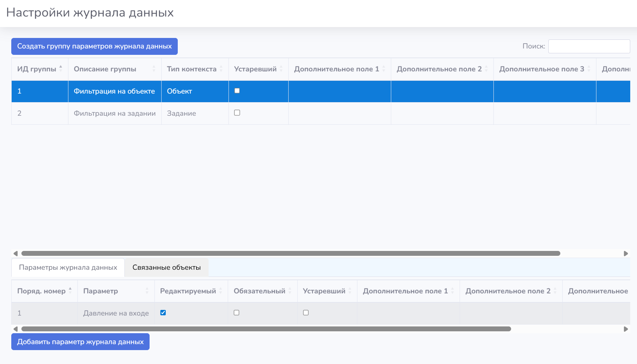637x364 pixels.
Task: Sort by ИД группы column sort icon
Action: coord(61,69)
